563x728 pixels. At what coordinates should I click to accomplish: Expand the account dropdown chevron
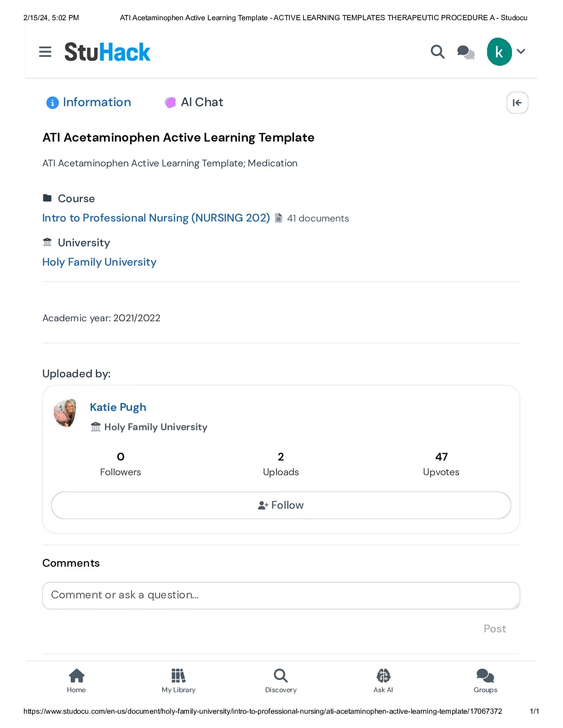pos(521,51)
